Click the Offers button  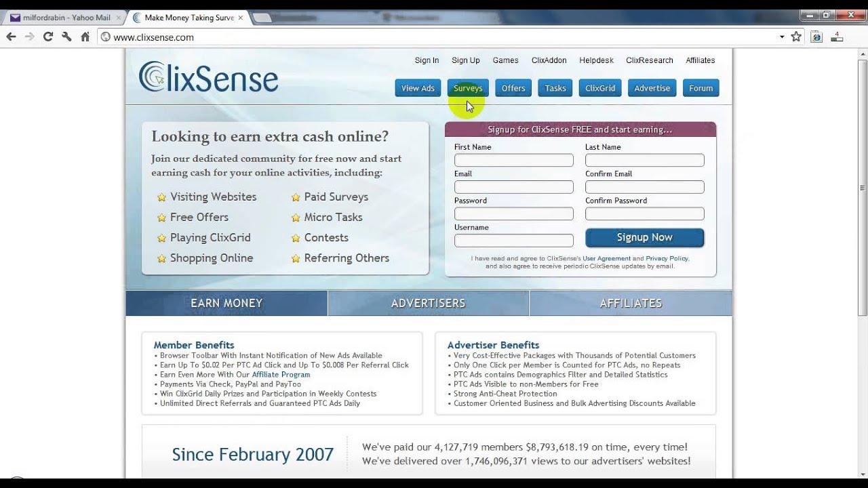(x=513, y=88)
